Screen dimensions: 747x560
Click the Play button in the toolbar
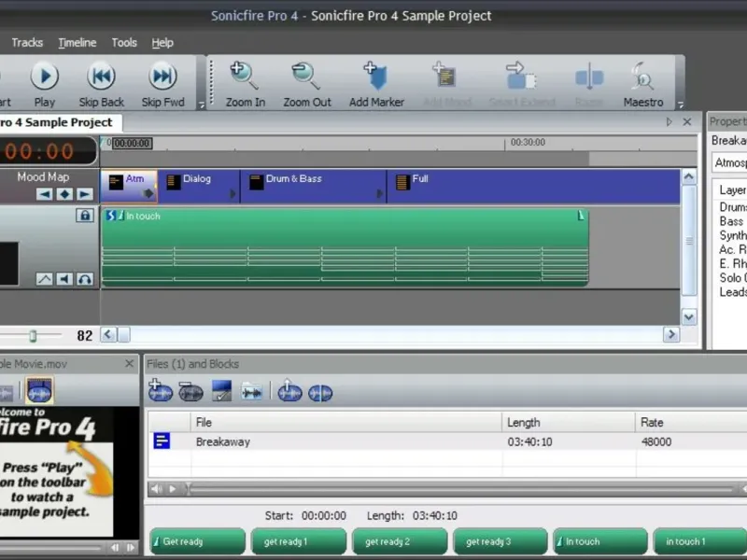pyautogui.click(x=44, y=77)
